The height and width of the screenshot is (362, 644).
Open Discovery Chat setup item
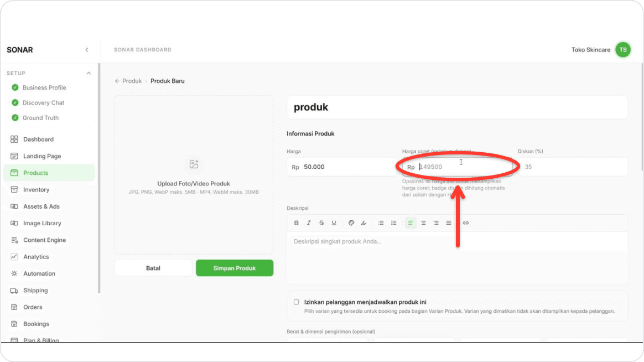43,103
